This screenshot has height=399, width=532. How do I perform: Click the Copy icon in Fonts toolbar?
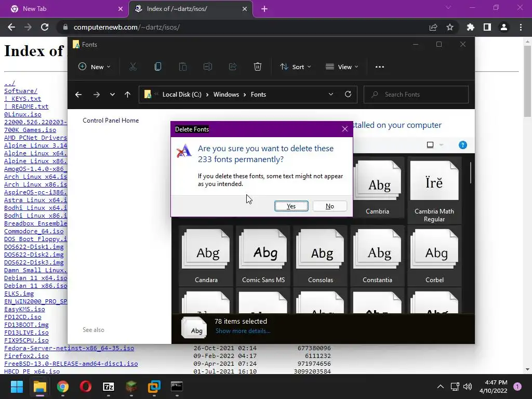(x=158, y=67)
